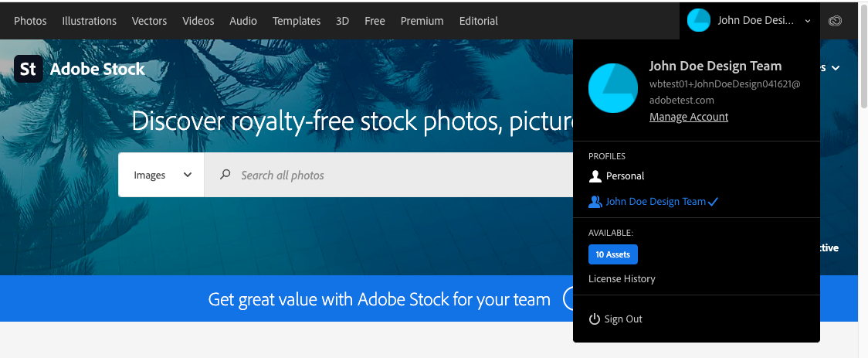Click the search magnifier icon
Screen dimensions: 868x358
225,175
